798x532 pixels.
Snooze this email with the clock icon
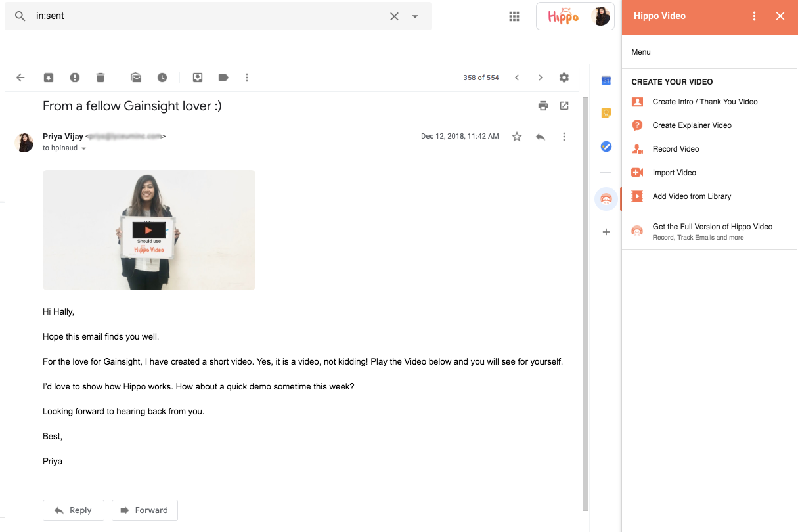coord(162,78)
